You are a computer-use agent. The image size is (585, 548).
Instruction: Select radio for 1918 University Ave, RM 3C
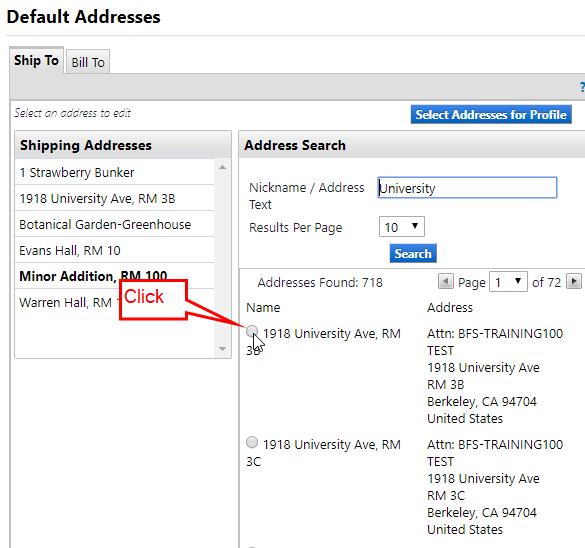tap(252, 442)
